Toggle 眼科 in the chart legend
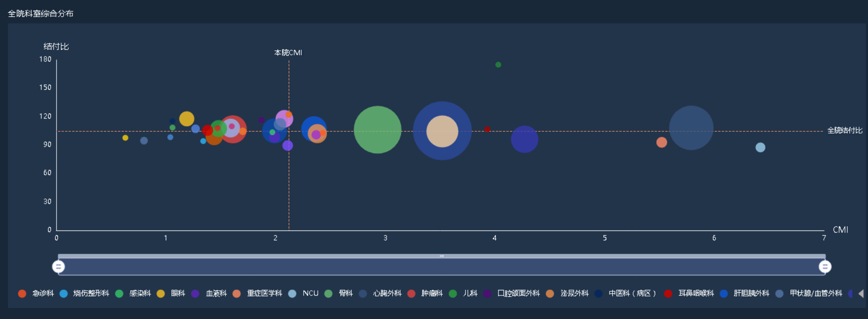This screenshot has height=319, width=868. point(171,294)
